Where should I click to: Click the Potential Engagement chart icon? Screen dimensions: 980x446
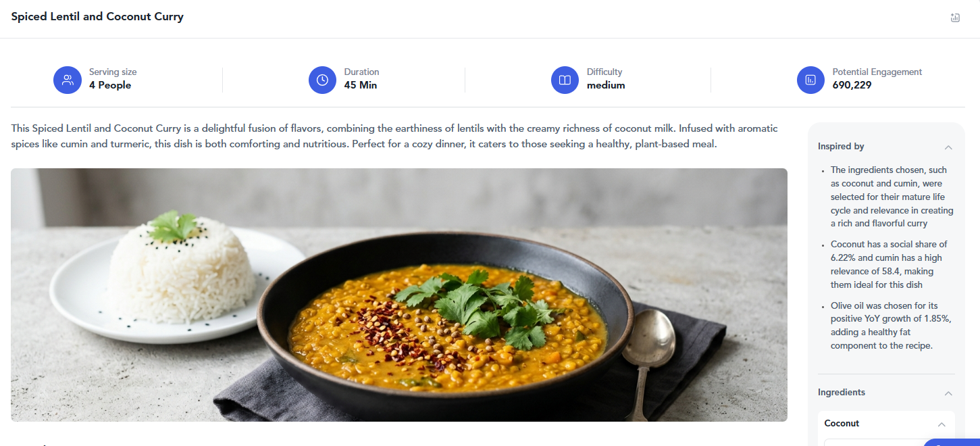pos(811,80)
